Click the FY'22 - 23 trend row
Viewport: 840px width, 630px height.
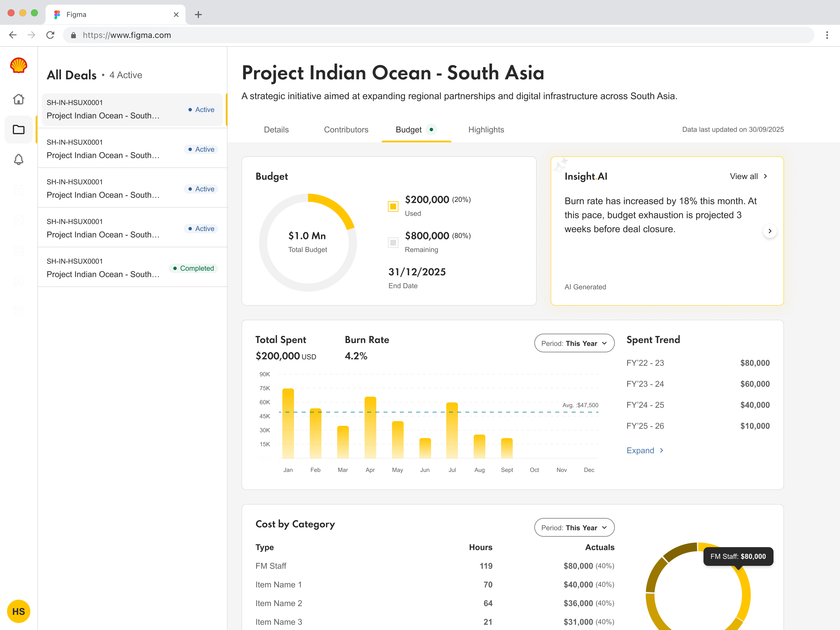[698, 363]
